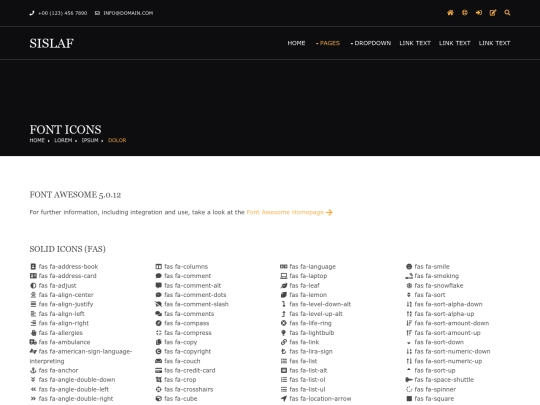Click 'fas fa-sort-alpha-down' label

tap(448, 304)
